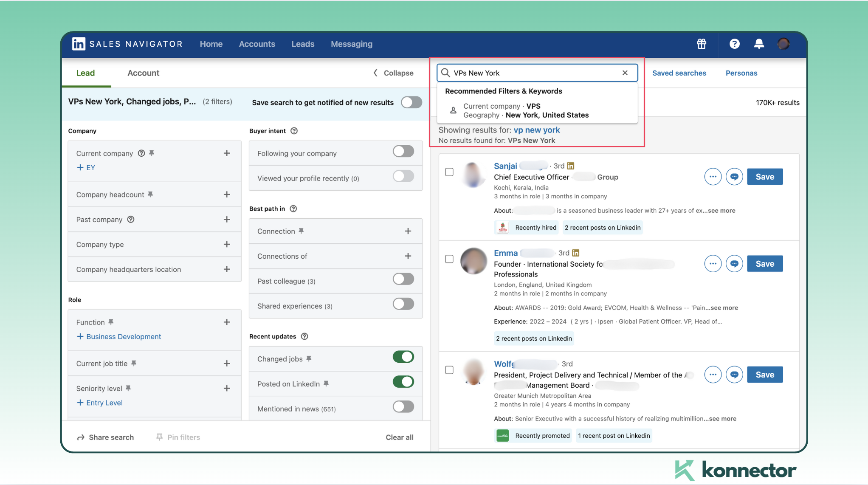Click the search magnifier icon

coord(445,73)
